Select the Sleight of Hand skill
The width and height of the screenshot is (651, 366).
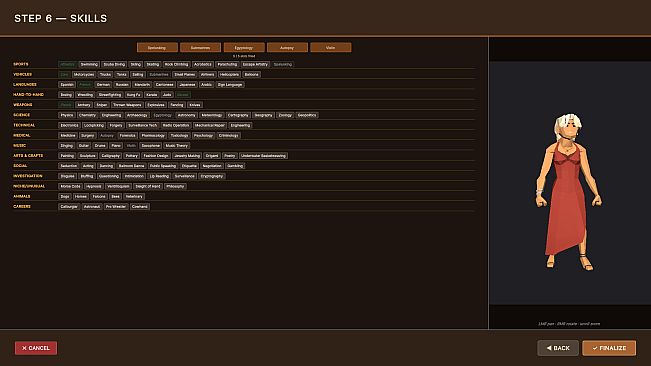[x=147, y=186]
